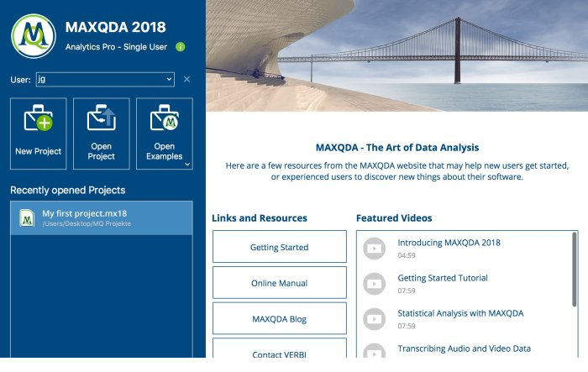This screenshot has height=372, width=588.
Task: Play the Transcribing Audio and Video icon
Action: [x=374, y=353]
